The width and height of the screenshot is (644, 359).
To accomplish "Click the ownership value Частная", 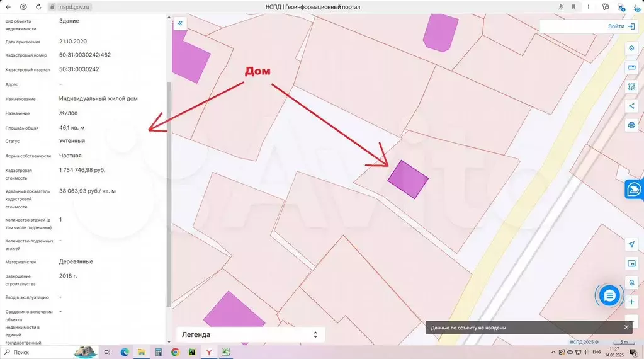I will click(x=71, y=156).
